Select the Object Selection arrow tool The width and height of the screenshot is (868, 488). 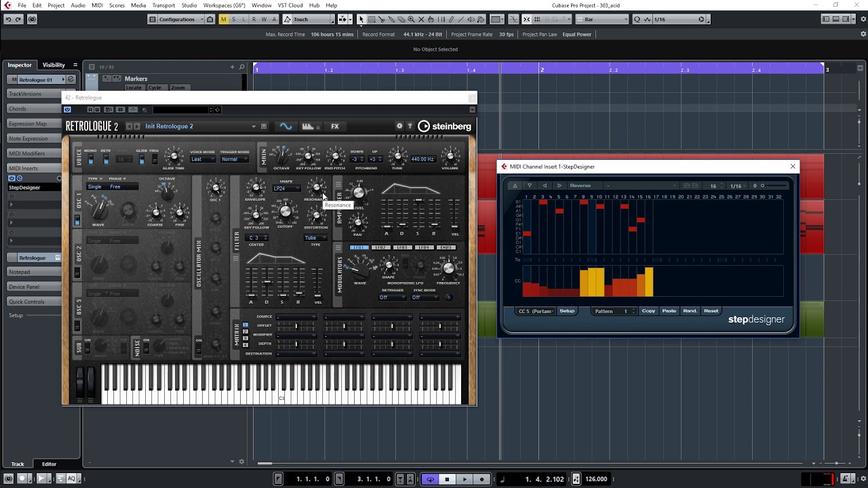tap(361, 19)
